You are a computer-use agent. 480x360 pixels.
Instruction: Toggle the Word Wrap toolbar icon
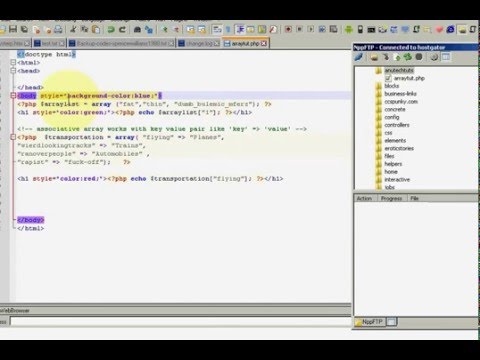pyautogui.click(x=217, y=30)
